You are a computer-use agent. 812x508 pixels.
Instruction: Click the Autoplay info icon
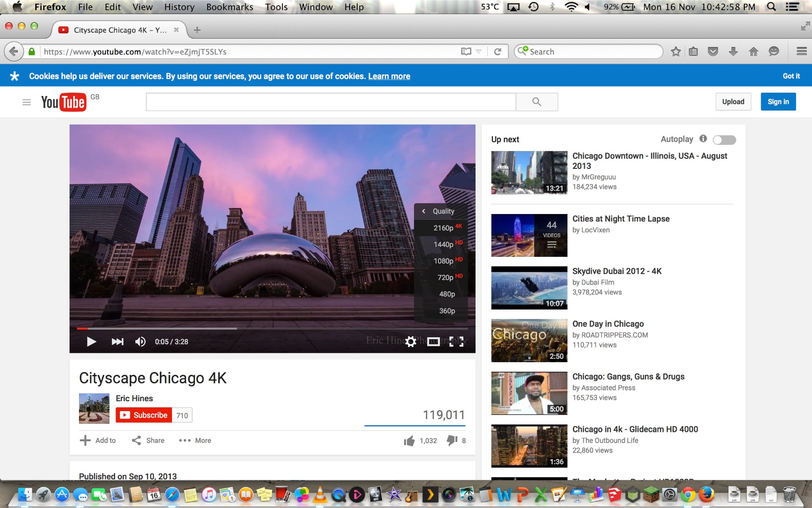[x=703, y=139]
